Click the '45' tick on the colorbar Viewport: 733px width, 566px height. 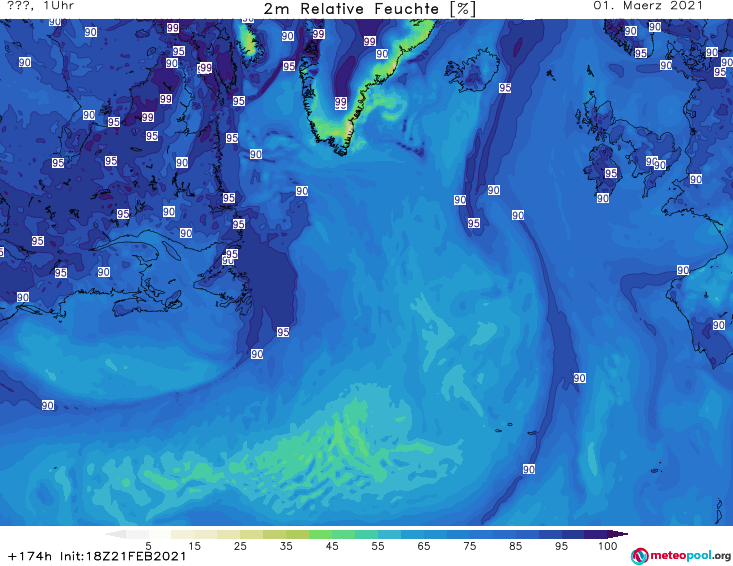(x=332, y=546)
